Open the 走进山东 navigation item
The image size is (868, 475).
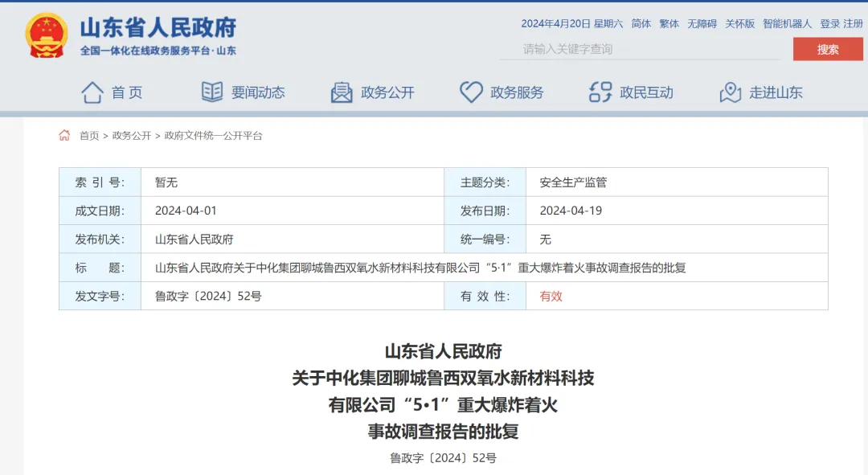click(x=776, y=92)
